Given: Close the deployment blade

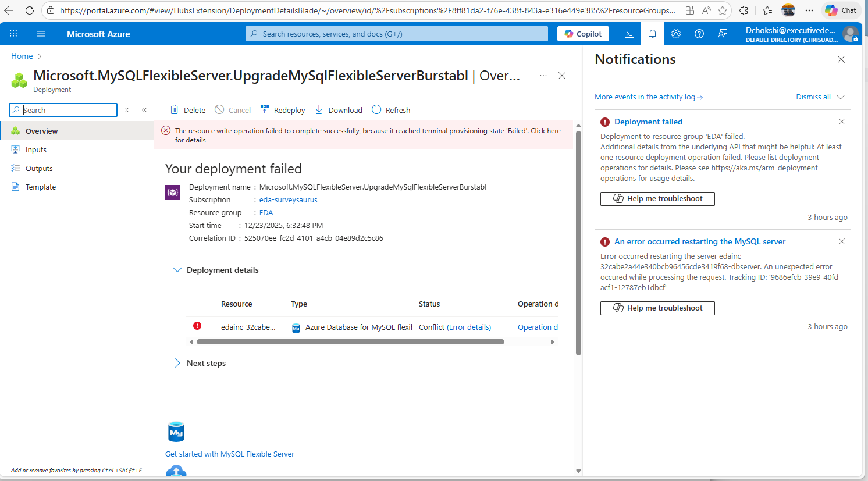Looking at the screenshot, I should coord(562,76).
